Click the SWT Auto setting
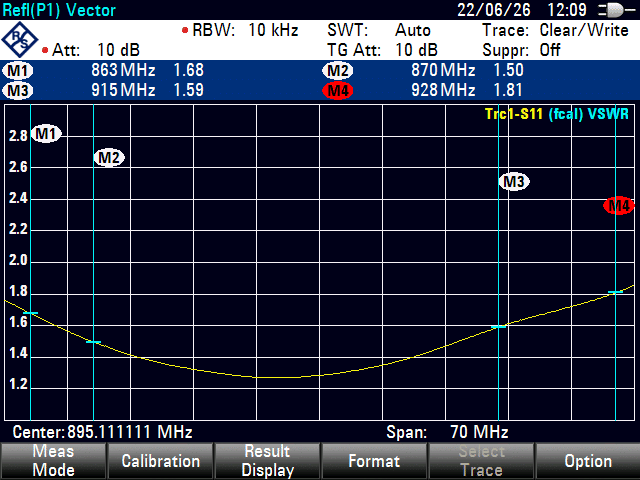This screenshot has width=640, height=480. tap(379, 30)
